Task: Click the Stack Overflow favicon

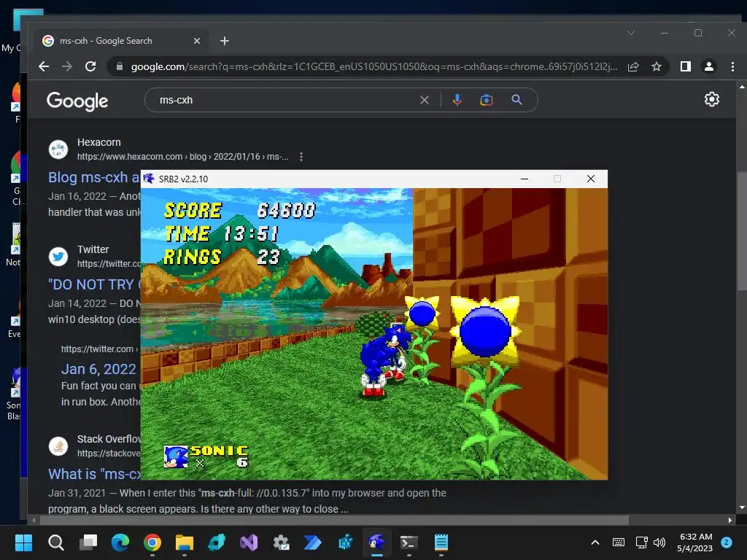Action: click(58, 446)
